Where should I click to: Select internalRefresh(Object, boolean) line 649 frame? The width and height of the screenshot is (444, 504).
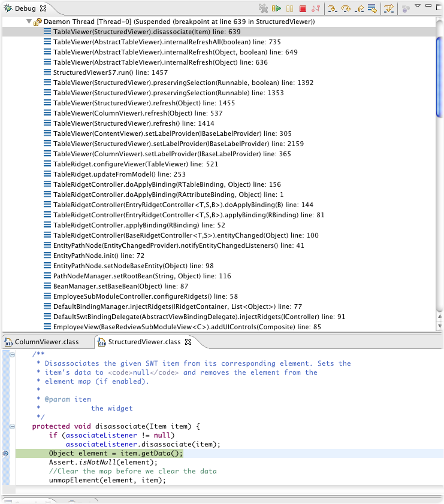pyautogui.click(x=176, y=52)
